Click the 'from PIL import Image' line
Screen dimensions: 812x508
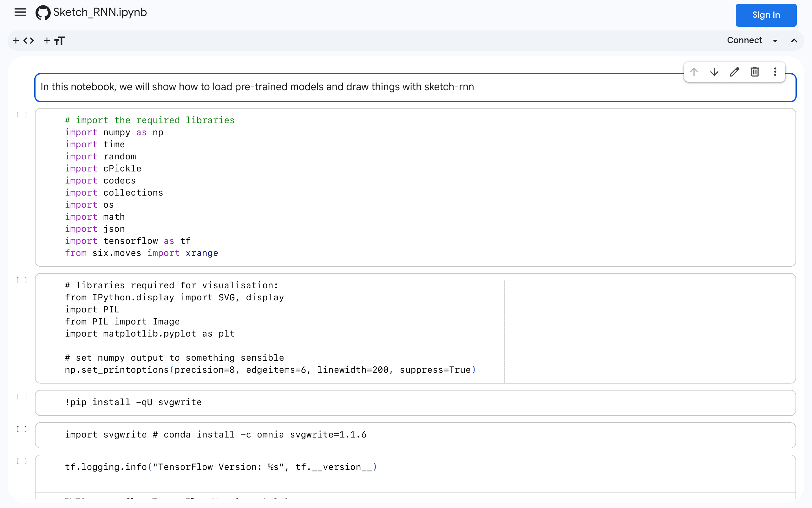[x=122, y=322]
